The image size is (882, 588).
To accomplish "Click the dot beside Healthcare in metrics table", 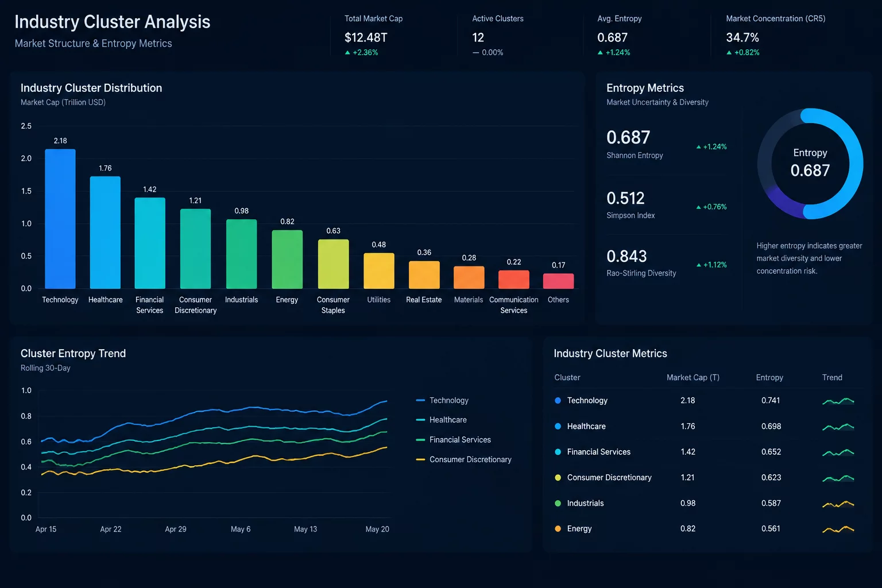I will coord(558,426).
